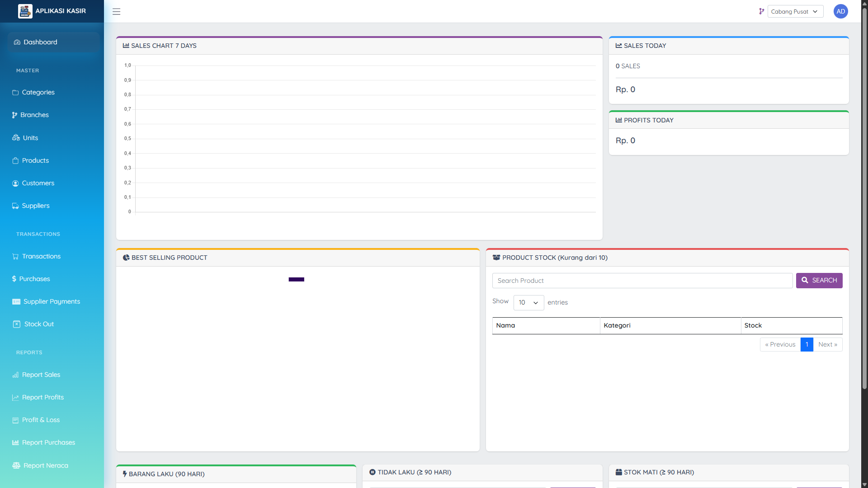
Task: Click the Units cubes icon
Action: pyautogui.click(x=16, y=138)
